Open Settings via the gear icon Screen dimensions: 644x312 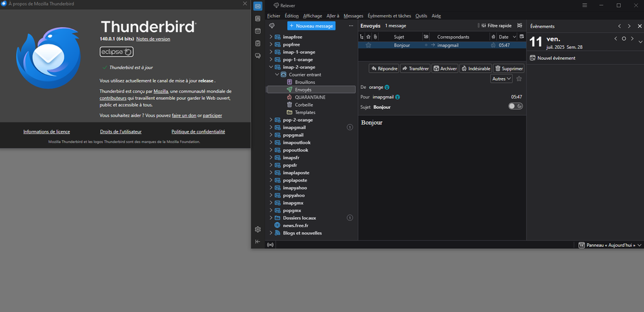[x=258, y=229]
